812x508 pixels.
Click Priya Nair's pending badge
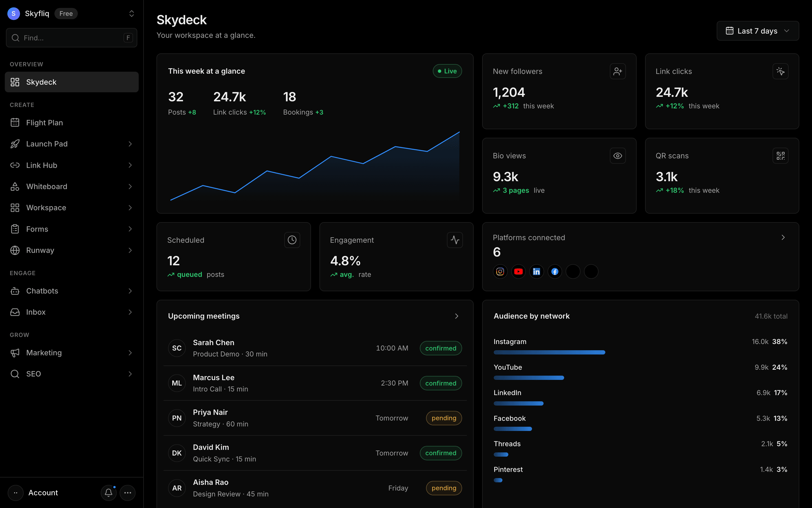[444, 418]
